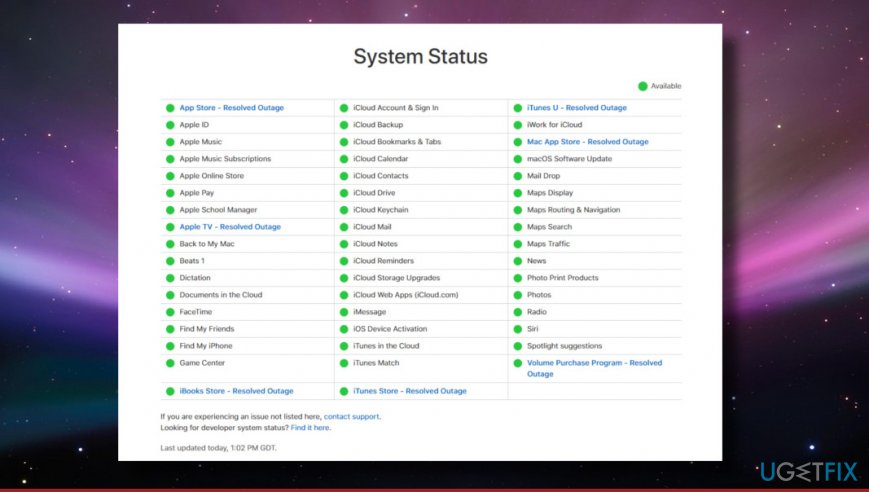This screenshot has width=869, height=492.
Task: Select iCloud Account & Sign In text
Action: [396, 108]
